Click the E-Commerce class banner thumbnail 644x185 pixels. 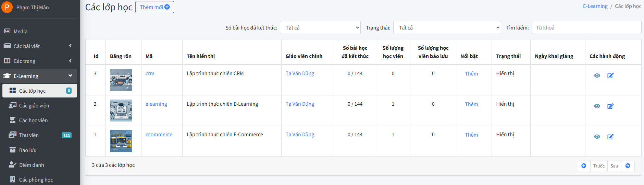coord(121,141)
